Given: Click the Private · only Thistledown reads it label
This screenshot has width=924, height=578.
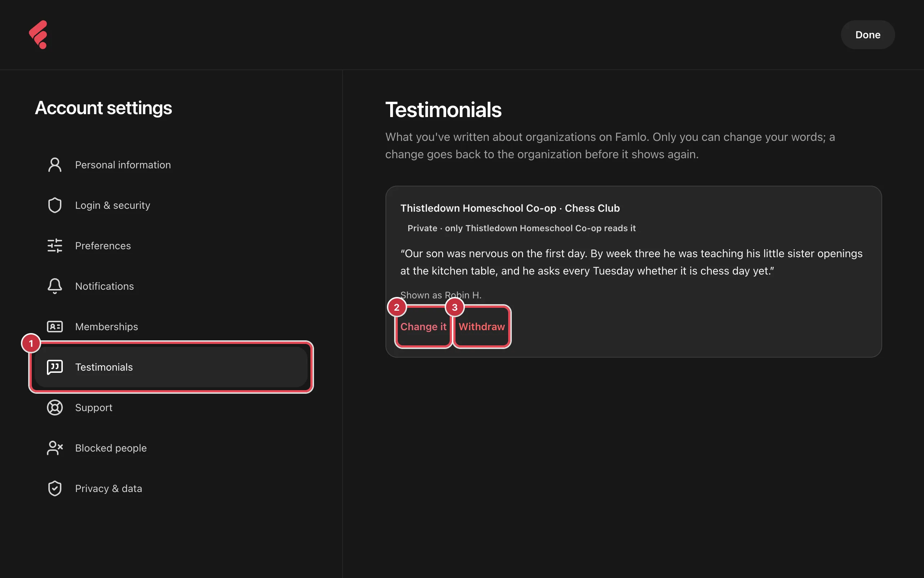Looking at the screenshot, I should tap(521, 228).
